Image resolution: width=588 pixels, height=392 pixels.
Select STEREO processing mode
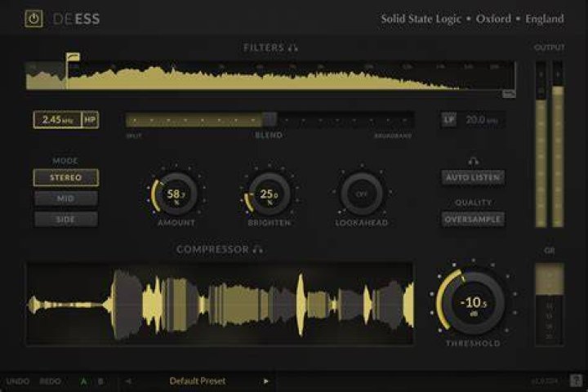[66, 177]
